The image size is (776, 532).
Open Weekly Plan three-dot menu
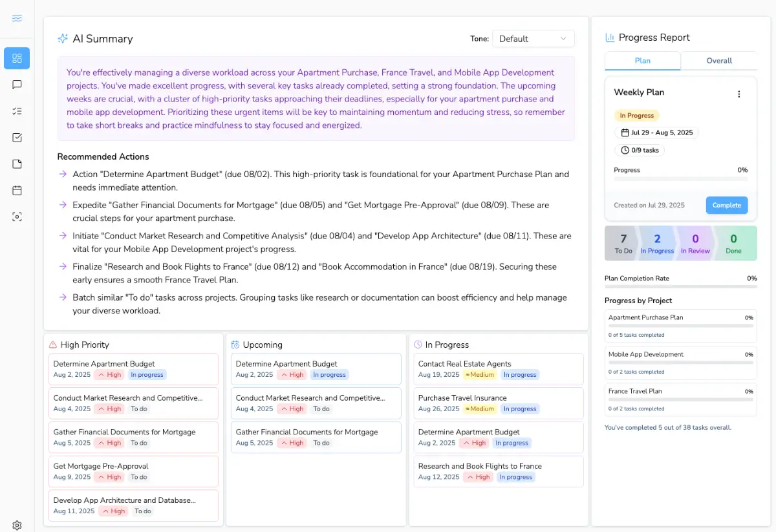(x=739, y=94)
